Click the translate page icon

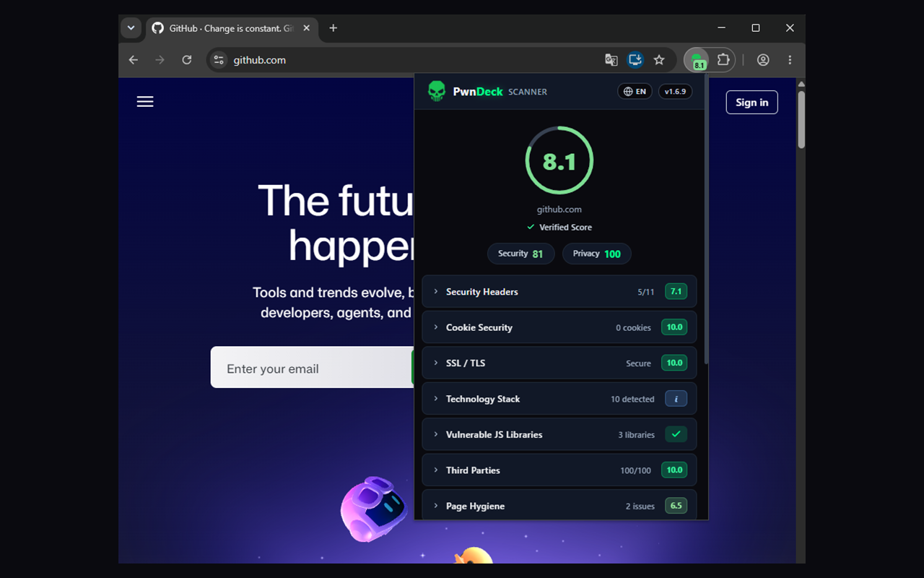(x=611, y=60)
